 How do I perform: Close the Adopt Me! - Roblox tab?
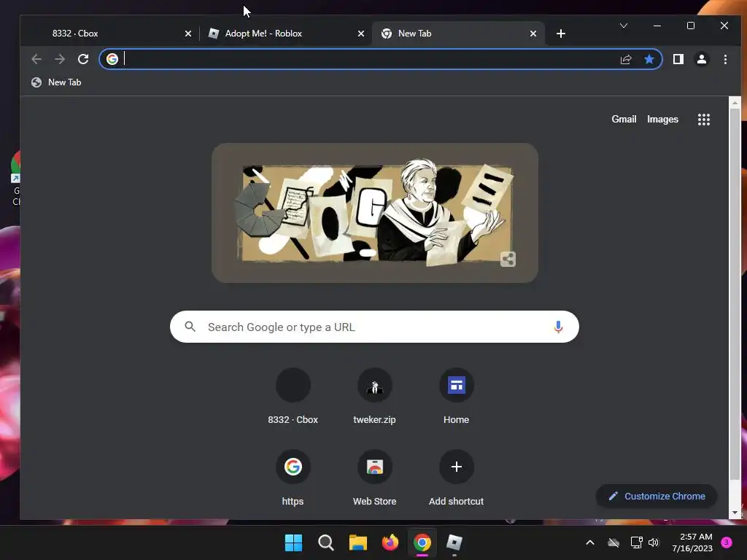(361, 34)
